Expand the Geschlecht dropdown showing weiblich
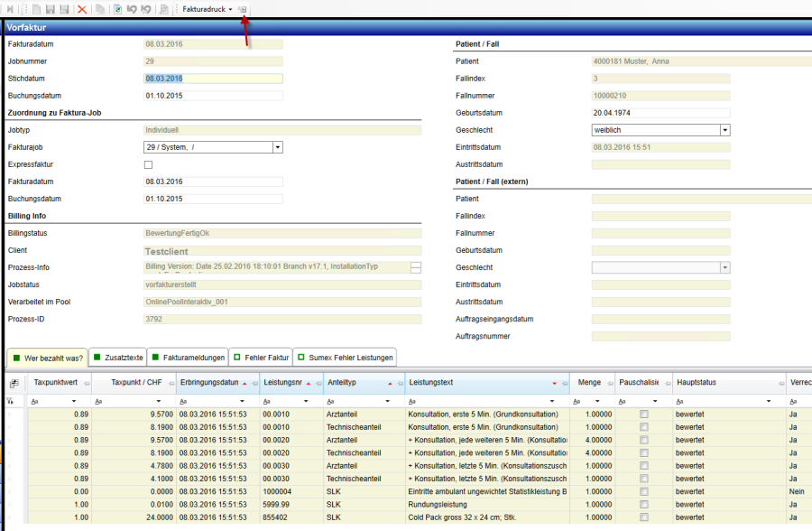Viewport: 812px width, 531px height. (724, 130)
